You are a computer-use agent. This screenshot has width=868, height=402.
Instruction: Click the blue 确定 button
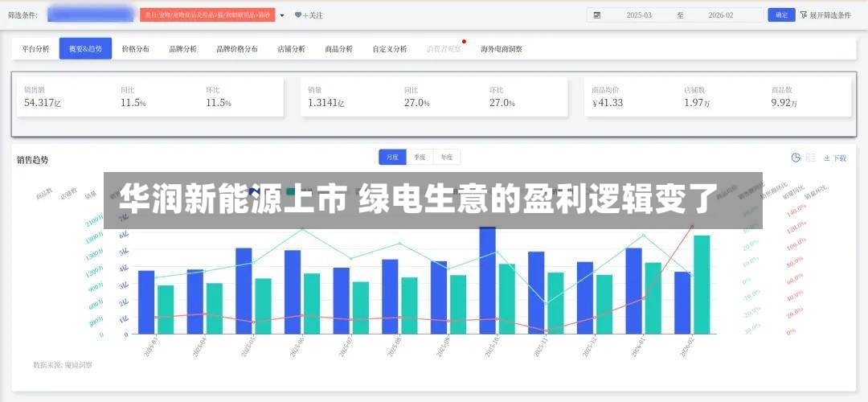click(x=782, y=15)
